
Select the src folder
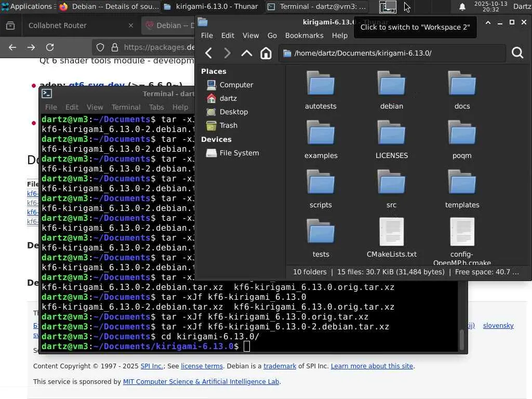[x=391, y=189]
